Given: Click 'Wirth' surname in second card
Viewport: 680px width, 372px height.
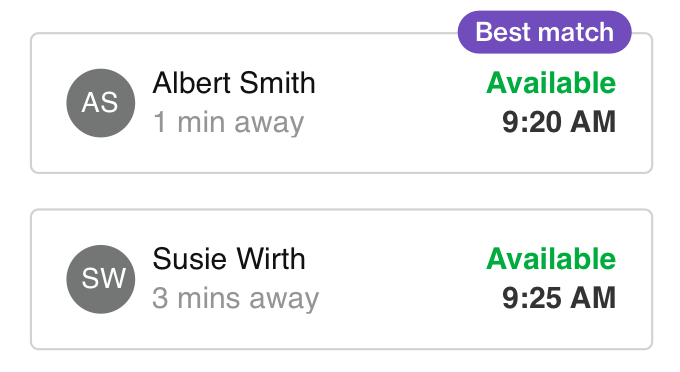Looking at the screenshot, I should (x=271, y=259).
